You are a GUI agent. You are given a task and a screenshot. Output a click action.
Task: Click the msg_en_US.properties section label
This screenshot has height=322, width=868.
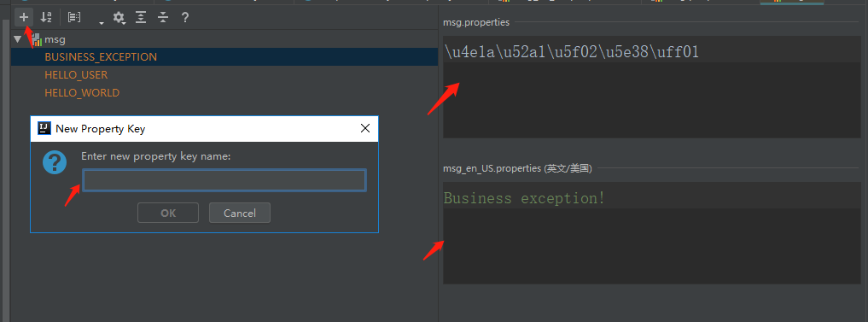coord(517,168)
